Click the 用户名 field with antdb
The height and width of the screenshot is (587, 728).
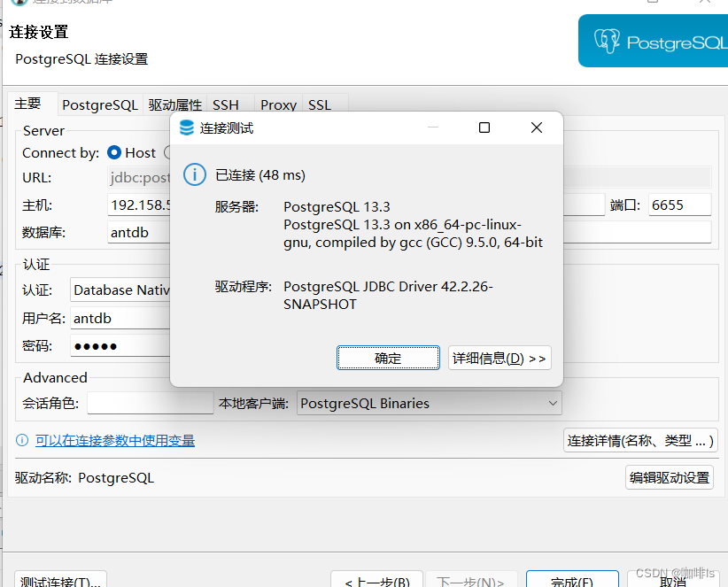click(121, 319)
